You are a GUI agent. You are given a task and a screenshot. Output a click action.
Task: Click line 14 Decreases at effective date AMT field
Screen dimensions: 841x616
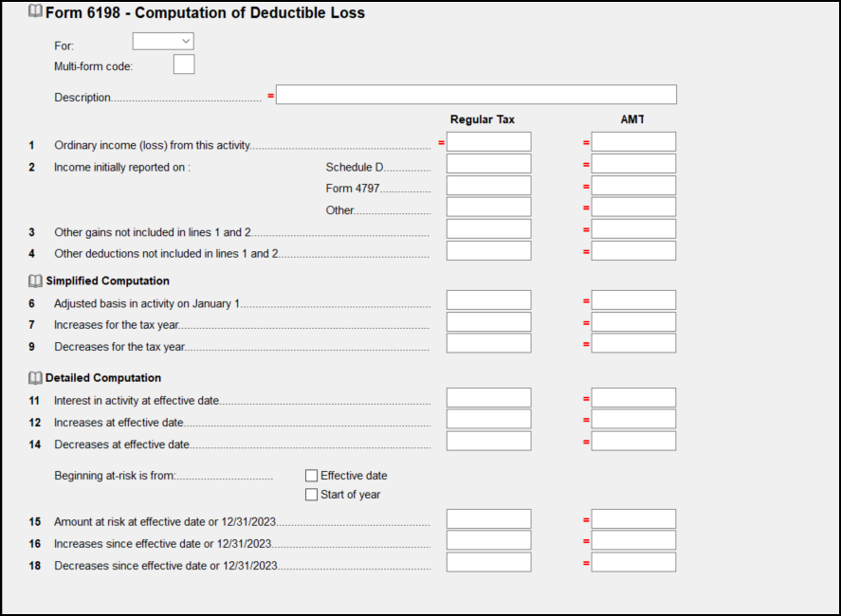point(633,442)
